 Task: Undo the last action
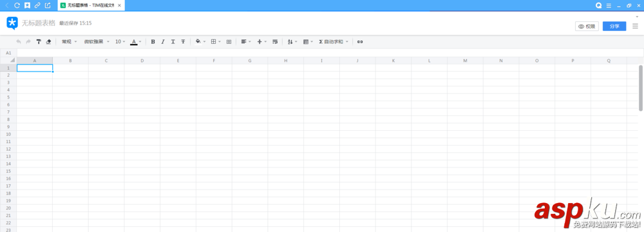[x=19, y=41]
